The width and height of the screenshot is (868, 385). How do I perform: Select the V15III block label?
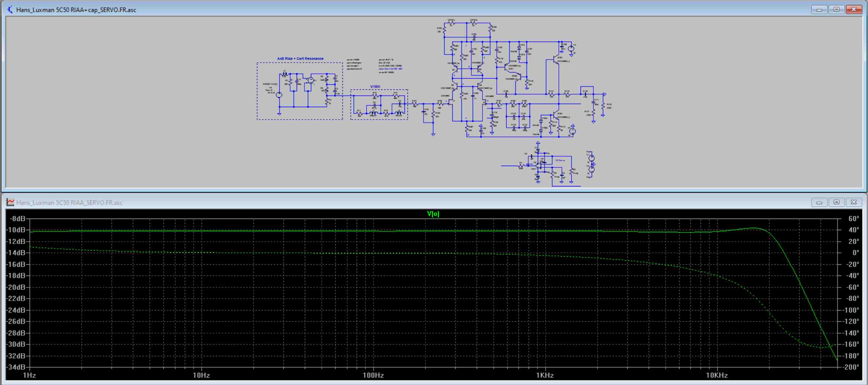tap(375, 87)
